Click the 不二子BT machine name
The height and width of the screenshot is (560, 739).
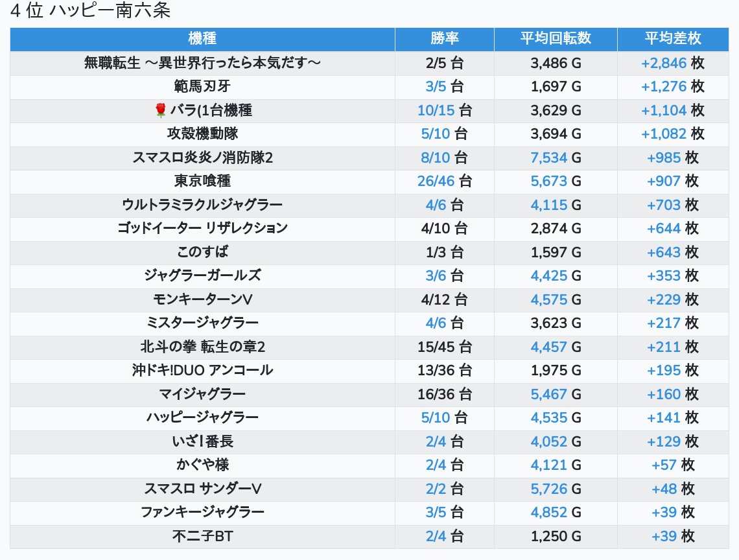[x=202, y=537]
